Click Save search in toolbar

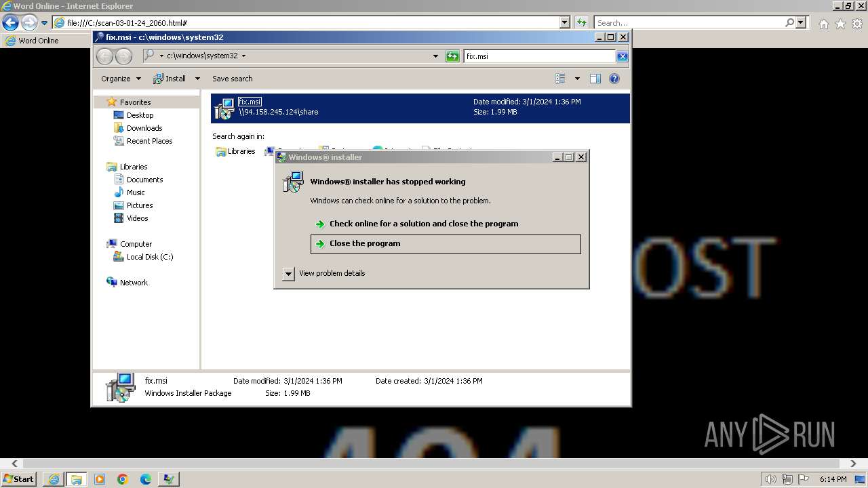point(232,79)
